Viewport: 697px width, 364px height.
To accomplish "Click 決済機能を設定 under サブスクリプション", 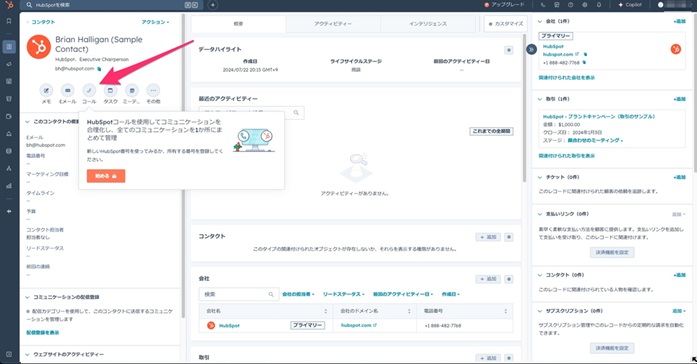I will coord(612,348).
